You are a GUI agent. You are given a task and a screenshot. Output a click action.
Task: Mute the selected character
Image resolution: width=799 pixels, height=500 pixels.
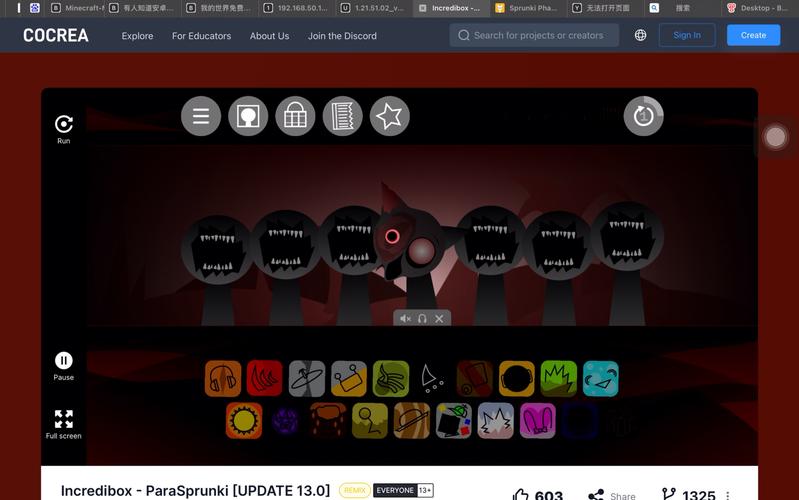point(405,319)
